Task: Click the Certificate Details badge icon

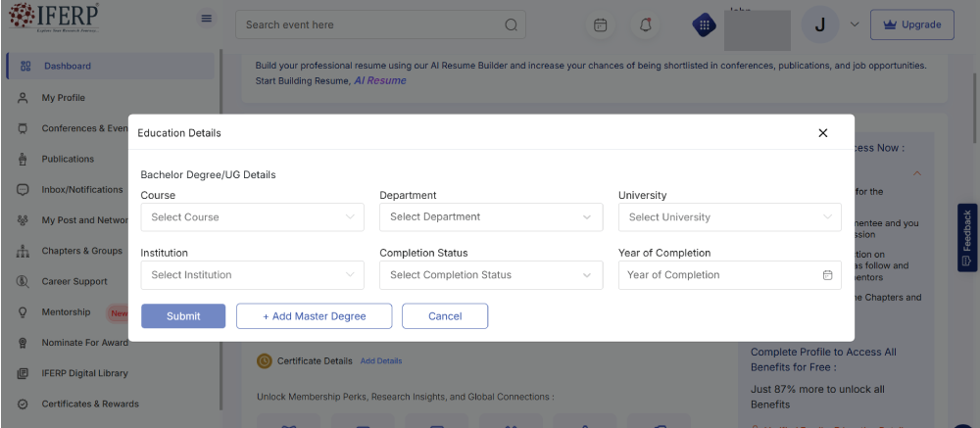Action: click(x=265, y=361)
